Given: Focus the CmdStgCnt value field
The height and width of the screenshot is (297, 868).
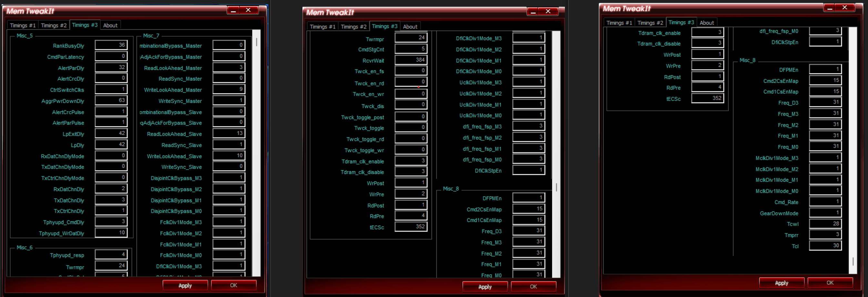Looking at the screenshot, I should (411, 49).
